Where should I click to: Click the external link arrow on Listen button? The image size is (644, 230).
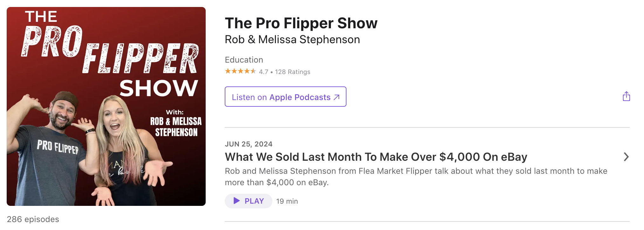(x=336, y=97)
